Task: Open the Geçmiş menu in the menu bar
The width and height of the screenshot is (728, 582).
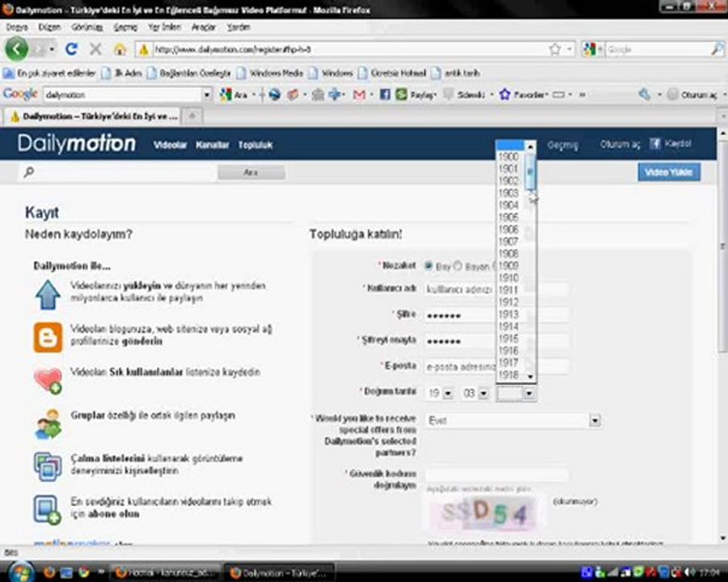Action: point(126,27)
